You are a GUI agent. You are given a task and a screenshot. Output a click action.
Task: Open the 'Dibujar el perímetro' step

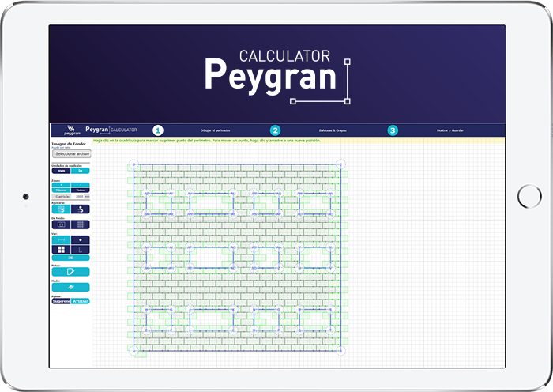click(215, 130)
